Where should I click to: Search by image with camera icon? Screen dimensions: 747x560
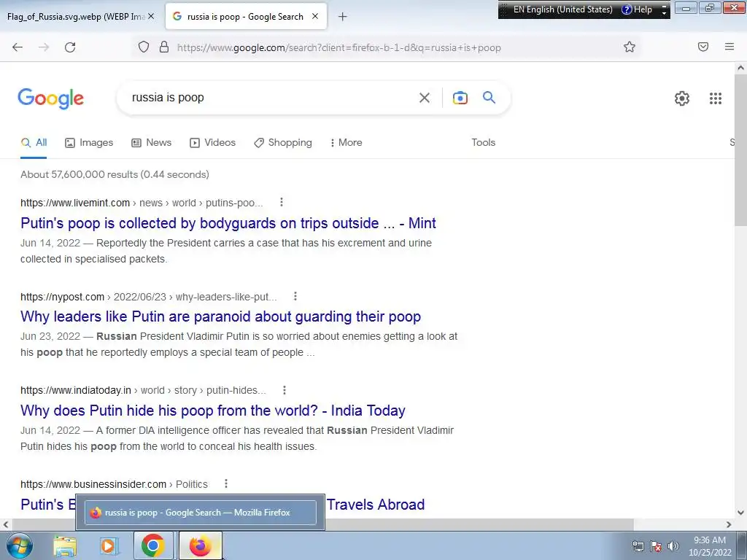tap(460, 98)
